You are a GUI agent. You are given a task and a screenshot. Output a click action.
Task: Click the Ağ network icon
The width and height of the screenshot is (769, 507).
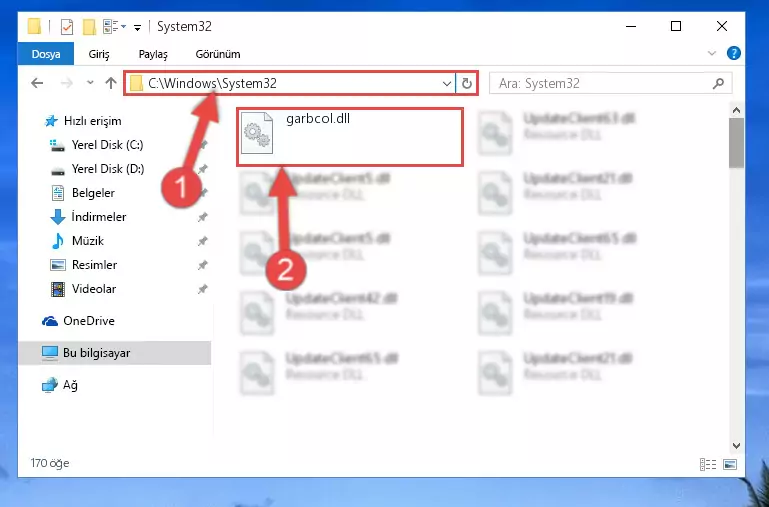[50, 385]
